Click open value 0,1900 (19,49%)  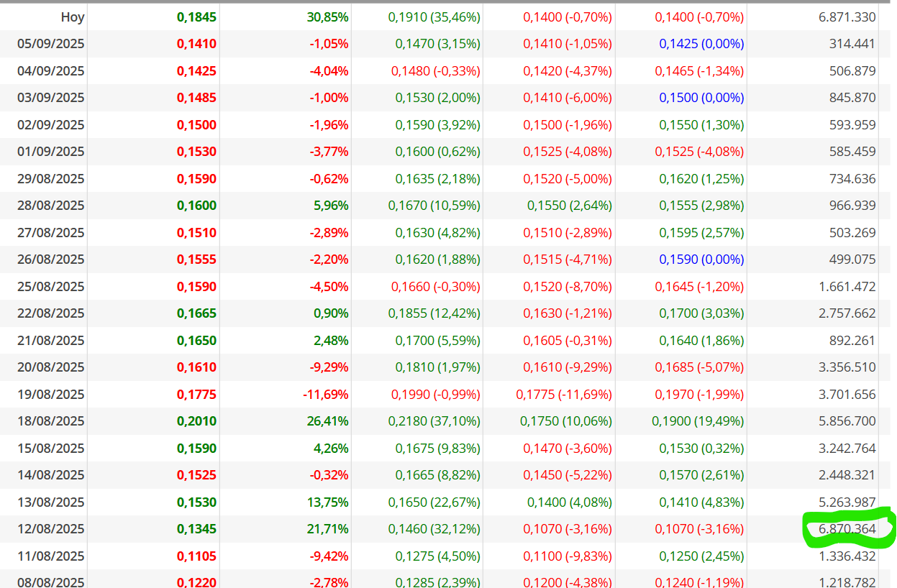[x=698, y=421]
